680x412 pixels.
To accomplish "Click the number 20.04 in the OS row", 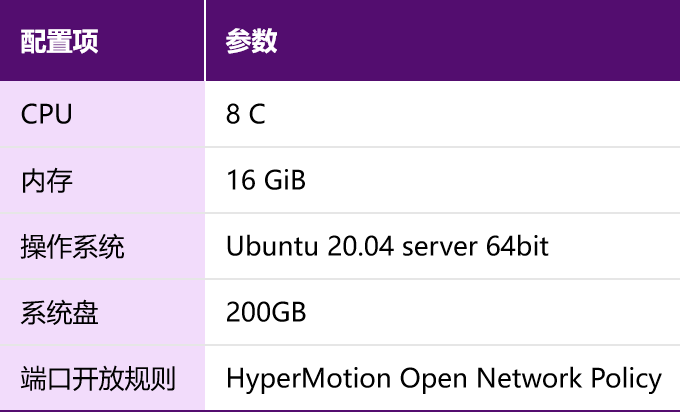I will click(361, 246).
